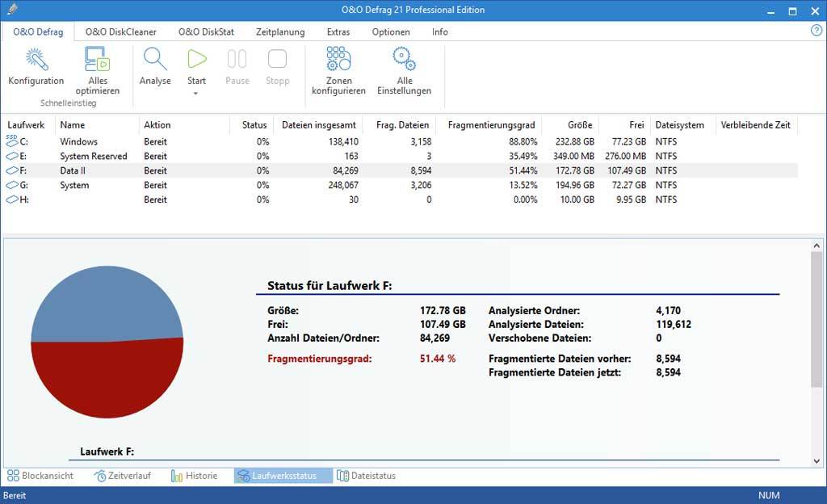Open the Extras tab
Screen dimensions: 827x504
[x=338, y=31]
